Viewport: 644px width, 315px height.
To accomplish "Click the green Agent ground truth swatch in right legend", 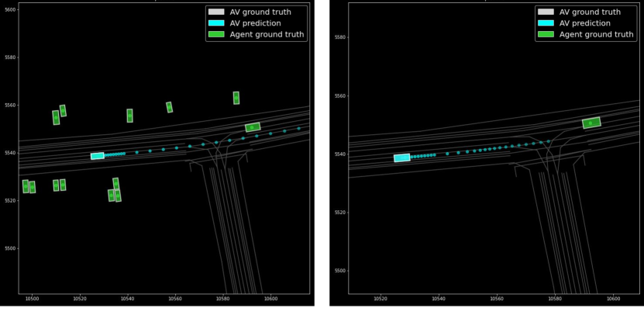I will point(546,34).
